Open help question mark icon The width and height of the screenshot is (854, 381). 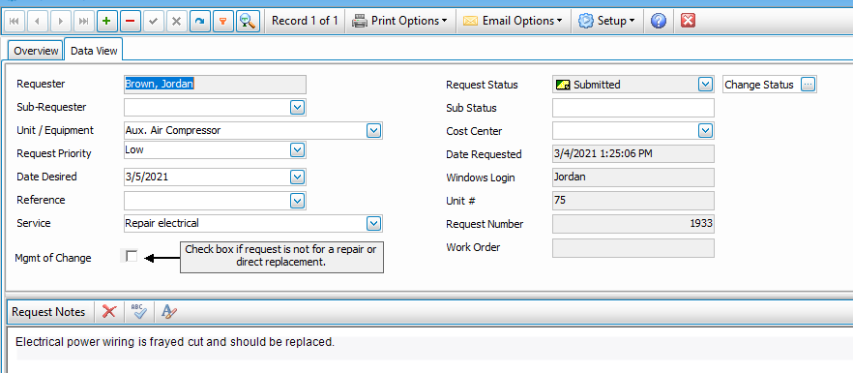click(658, 21)
